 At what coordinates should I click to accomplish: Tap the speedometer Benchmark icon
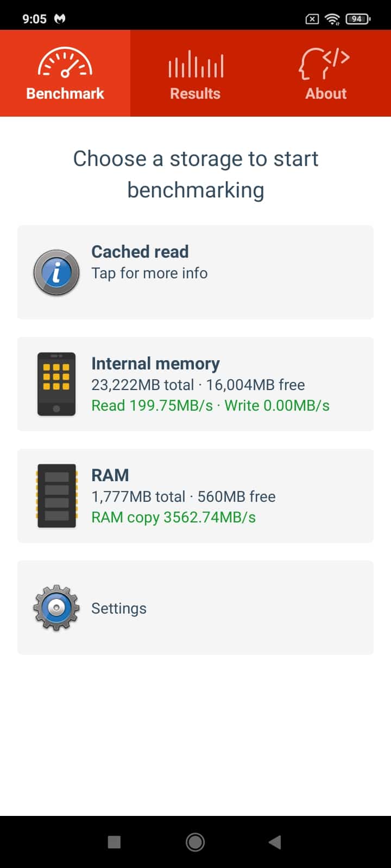(65, 63)
